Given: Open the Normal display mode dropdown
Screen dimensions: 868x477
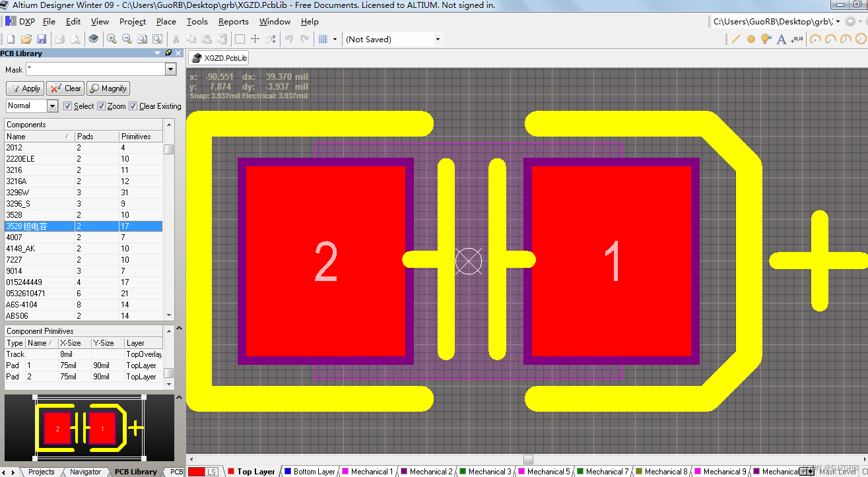Looking at the screenshot, I should pyautogui.click(x=52, y=106).
